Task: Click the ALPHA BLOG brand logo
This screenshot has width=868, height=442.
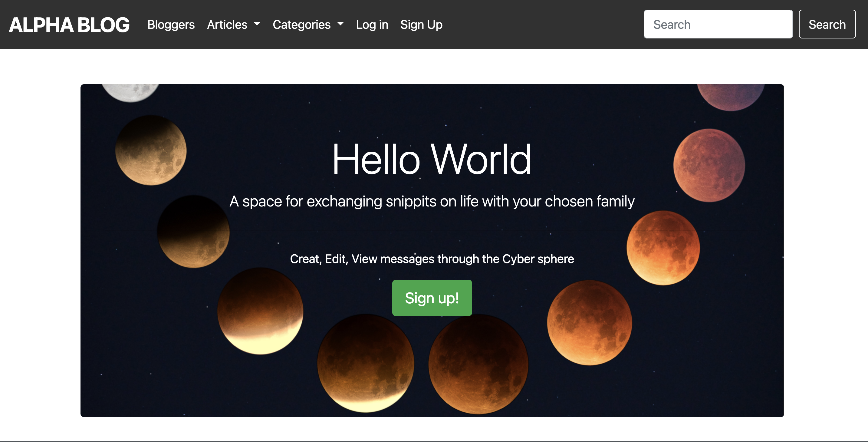Action: pos(69,25)
